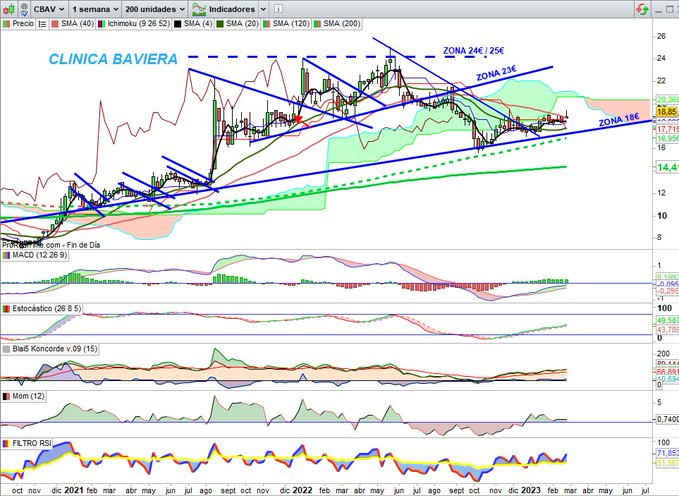Open the candlestick chart style icon

[9, 9]
